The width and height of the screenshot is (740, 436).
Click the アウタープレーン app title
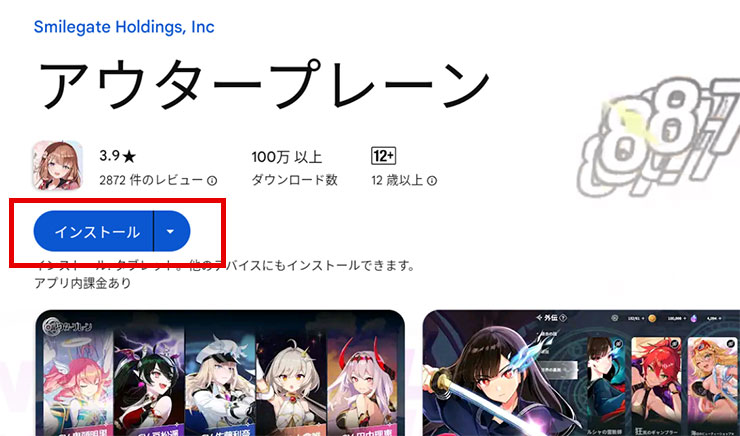click(x=264, y=85)
